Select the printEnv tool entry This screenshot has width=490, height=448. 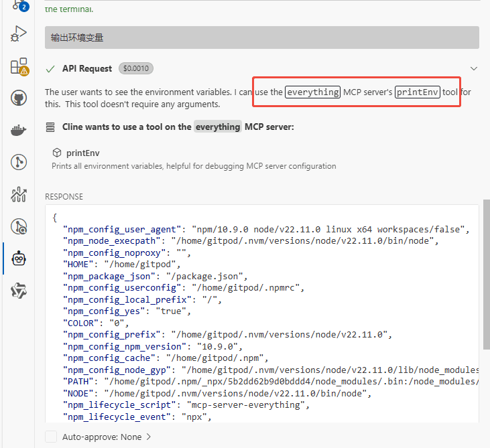click(x=82, y=153)
